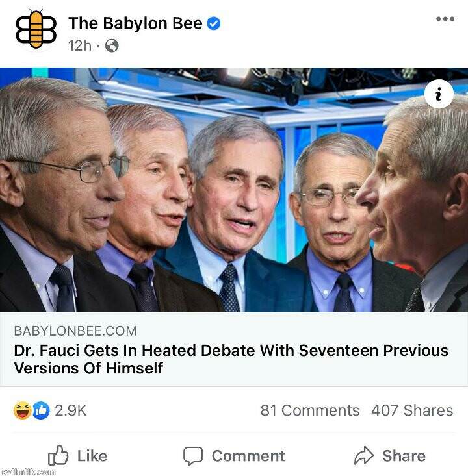
Task: Tap the info icon on article image
Action: tap(439, 94)
